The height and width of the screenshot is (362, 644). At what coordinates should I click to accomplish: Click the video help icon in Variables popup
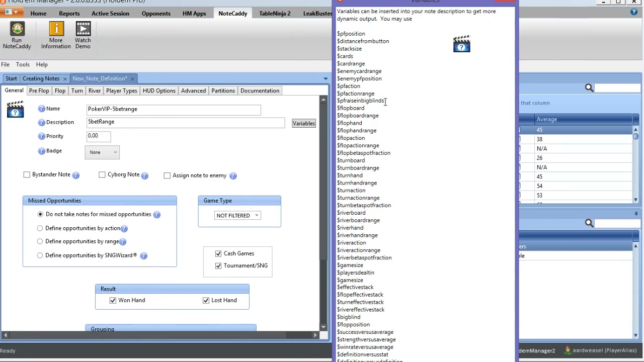(x=461, y=44)
